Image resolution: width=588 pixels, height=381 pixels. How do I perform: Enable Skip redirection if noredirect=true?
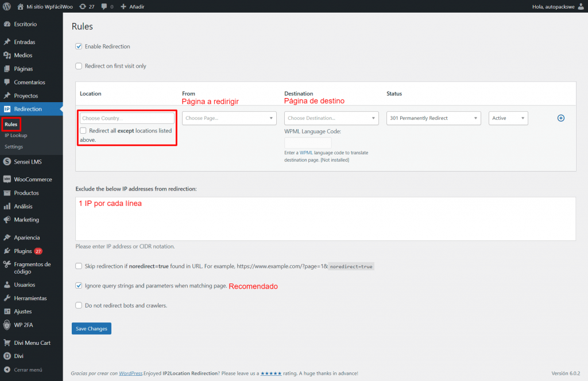pos(79,266)
